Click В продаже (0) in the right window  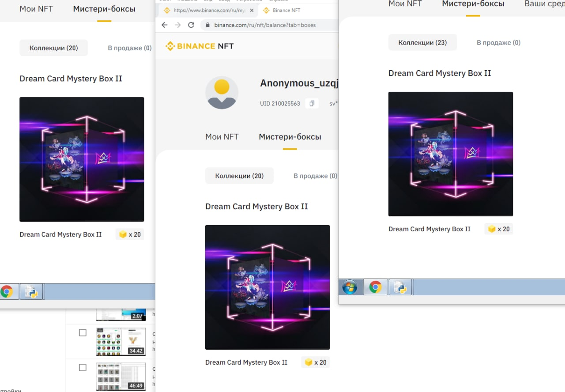point(499,43)
